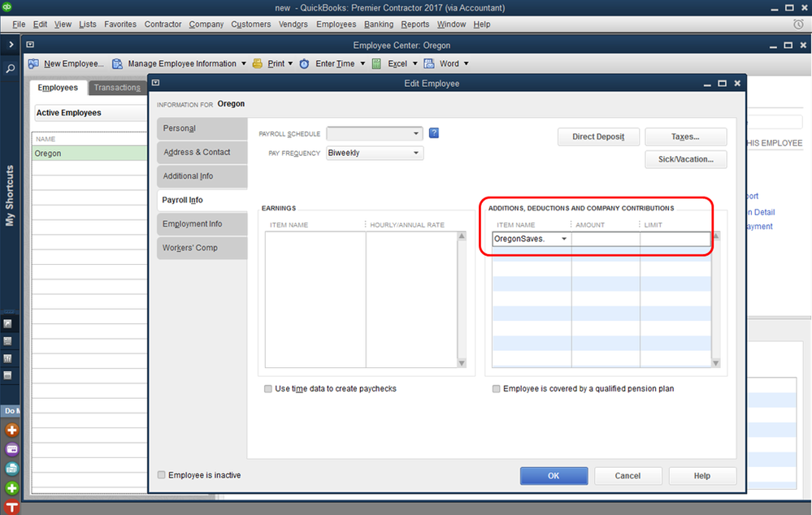The width and height of the screenshot is (812, 515).
Task: Click the blue help question mark icon
Action: (434, 133)
